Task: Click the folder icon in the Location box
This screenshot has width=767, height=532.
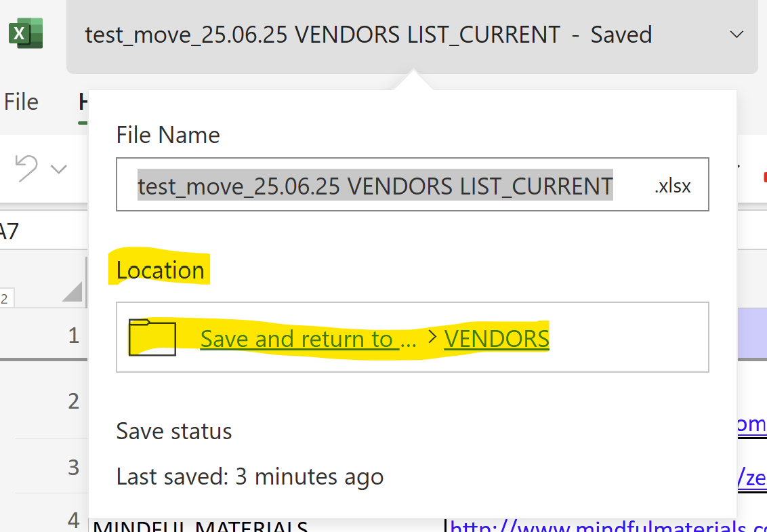Action: tap(152, 337)
